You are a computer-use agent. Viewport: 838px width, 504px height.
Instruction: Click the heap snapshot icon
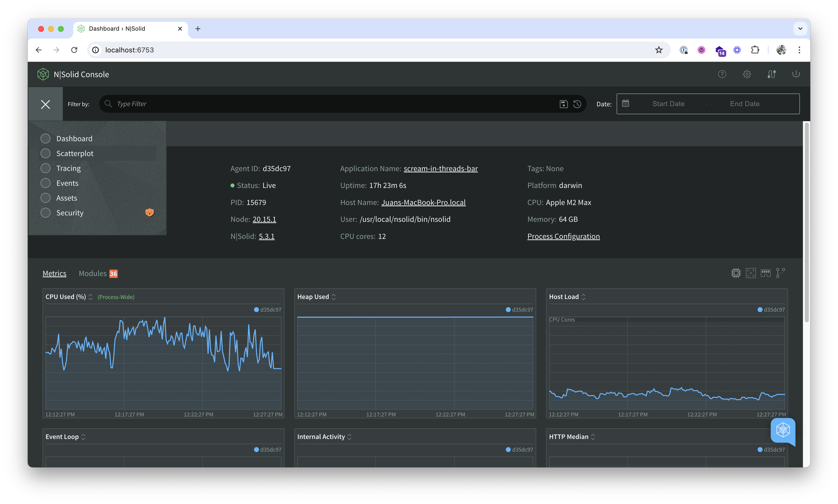tap(751, 273)
